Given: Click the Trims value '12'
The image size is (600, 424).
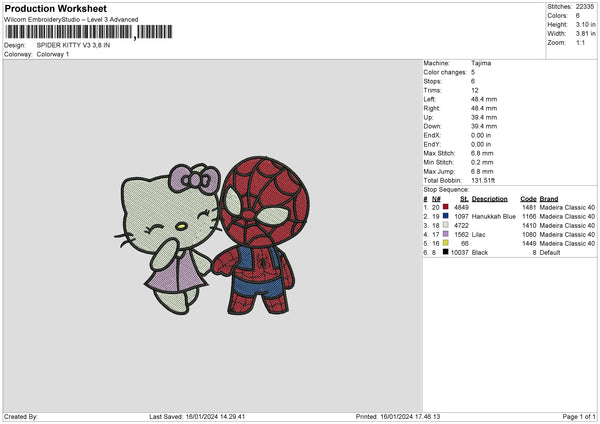Looking at the screenshot, I should coord(475,90).
